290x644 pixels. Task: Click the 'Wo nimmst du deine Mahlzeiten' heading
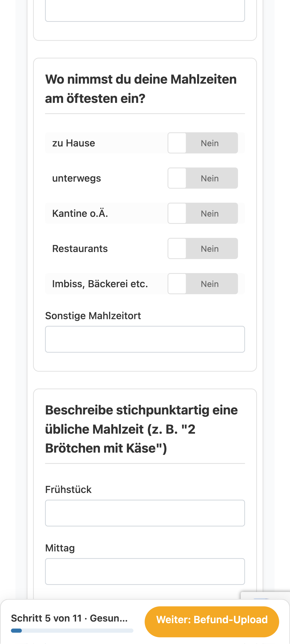coord(141,89)
